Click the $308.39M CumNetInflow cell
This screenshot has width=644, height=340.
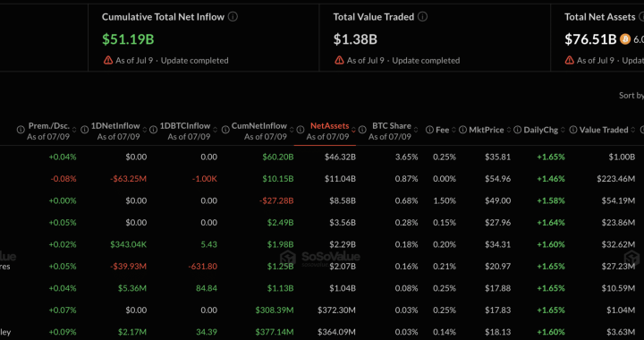tap(275, 310)
